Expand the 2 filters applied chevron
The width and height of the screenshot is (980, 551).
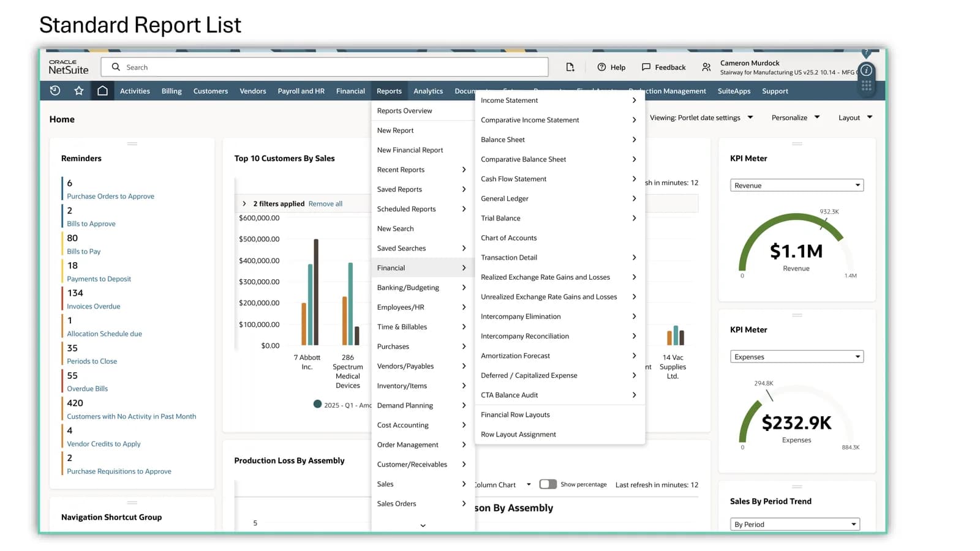pyautogui.click(x=244, y=204)
